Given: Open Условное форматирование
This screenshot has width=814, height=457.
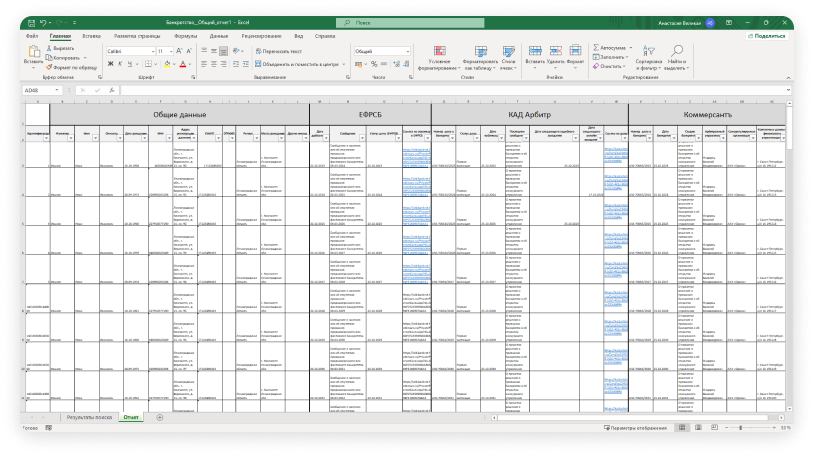Looking at the screenshot, I should pos(439,57).
